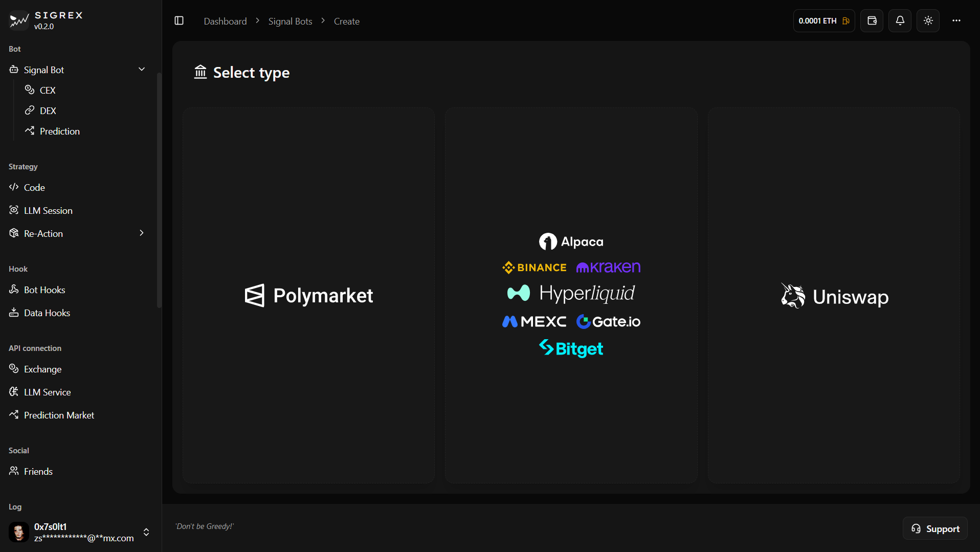This screenshot has height=552, width=980.
Task: Open the account switcher chevrons
Action: coord(146,532)
